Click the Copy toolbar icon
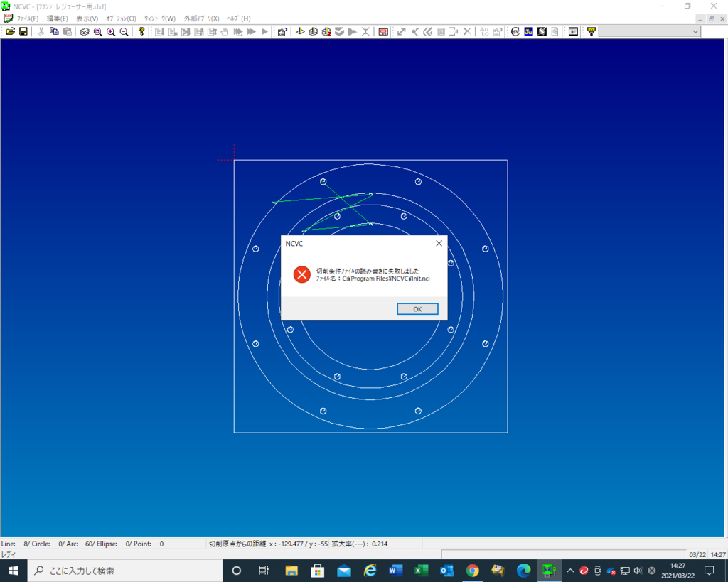 coord(54,32)
